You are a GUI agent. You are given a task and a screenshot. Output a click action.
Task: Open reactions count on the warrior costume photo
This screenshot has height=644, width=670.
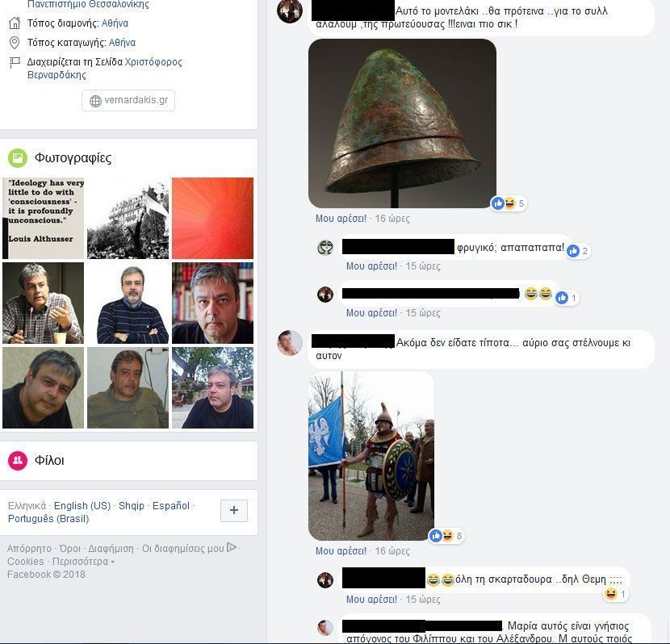pos(447,536)
